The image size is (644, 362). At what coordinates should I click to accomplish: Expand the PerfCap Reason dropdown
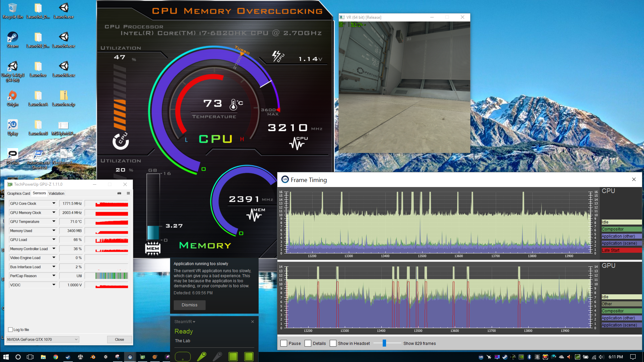tap(54, 276)
